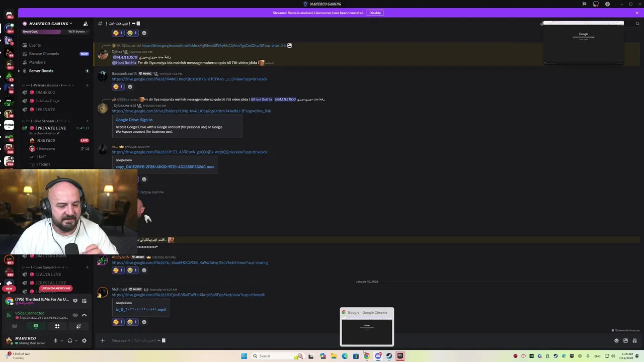This screenshot has height=362, width=644.
Task: Add a channel to Lives Squad category
Action: click(87, 267)
